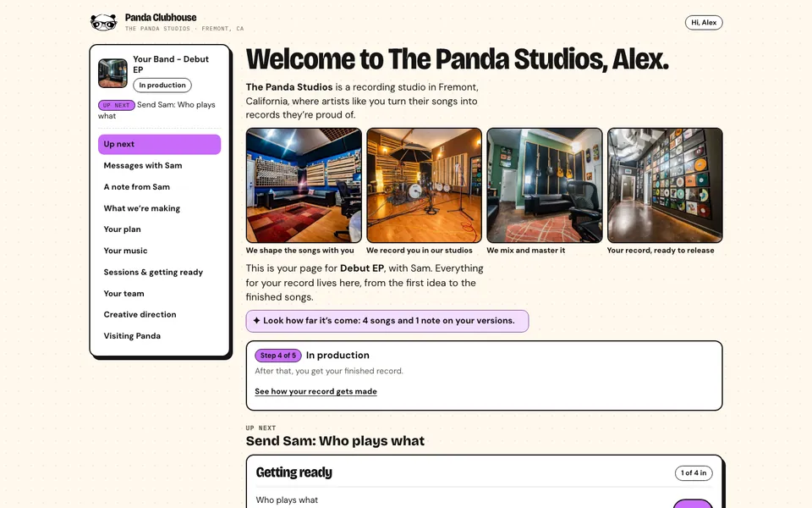Click the record wall hallway photo
This screenshot has height=508, width=812.
665,185
